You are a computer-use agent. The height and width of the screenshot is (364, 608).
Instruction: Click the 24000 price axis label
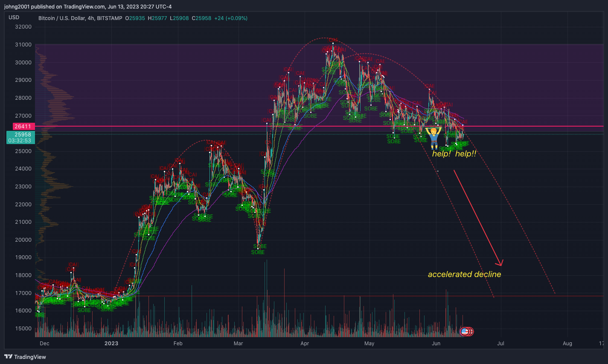click(x=23, y=169)
